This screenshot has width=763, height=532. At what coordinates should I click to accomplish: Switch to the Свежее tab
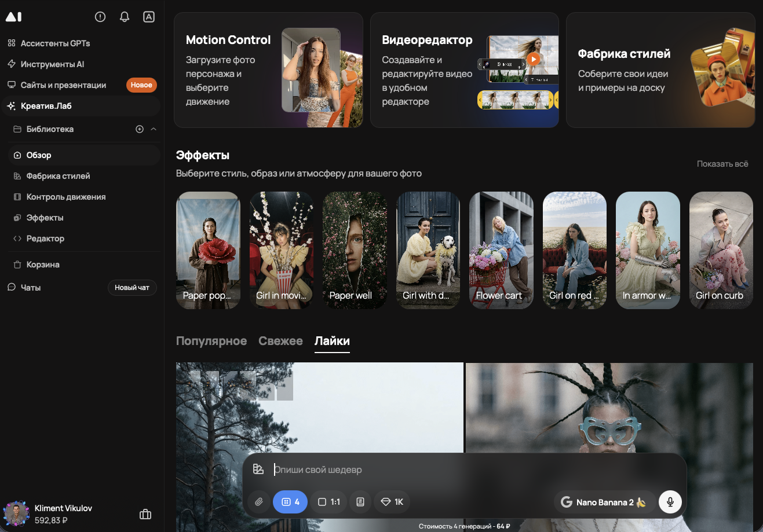(x=280, y=341)
